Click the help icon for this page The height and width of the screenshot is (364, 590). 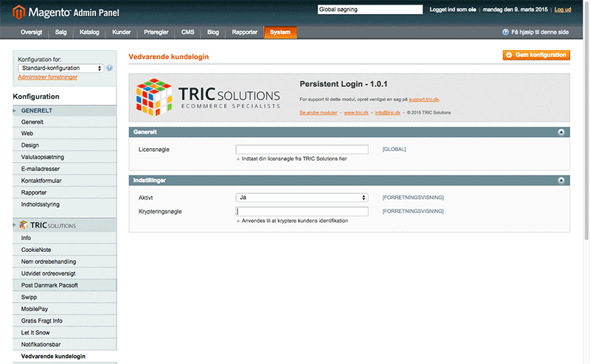(505, 32)
